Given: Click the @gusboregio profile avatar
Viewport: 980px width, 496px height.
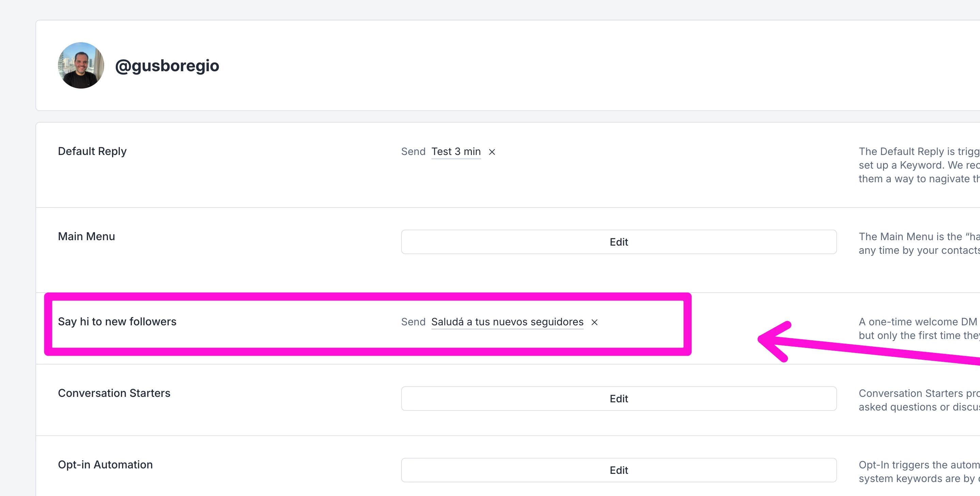Looking at the screenshot, I should click(x=81, y=65).
